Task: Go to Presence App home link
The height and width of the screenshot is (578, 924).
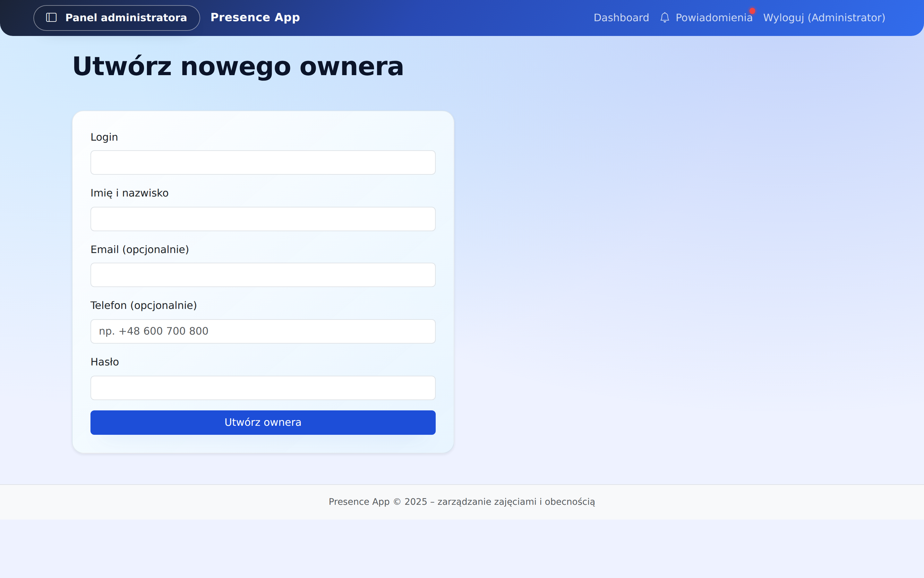Action: click(255, 18)
